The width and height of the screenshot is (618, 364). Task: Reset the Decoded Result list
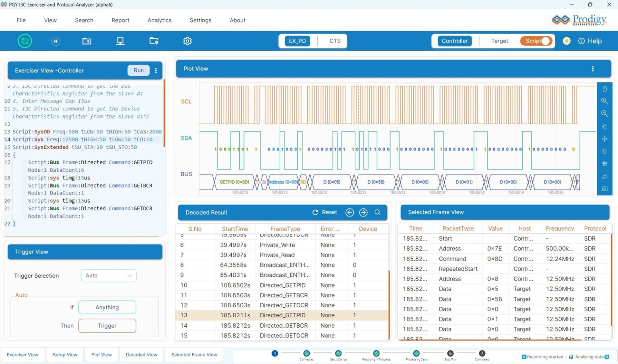click(324, 212)
